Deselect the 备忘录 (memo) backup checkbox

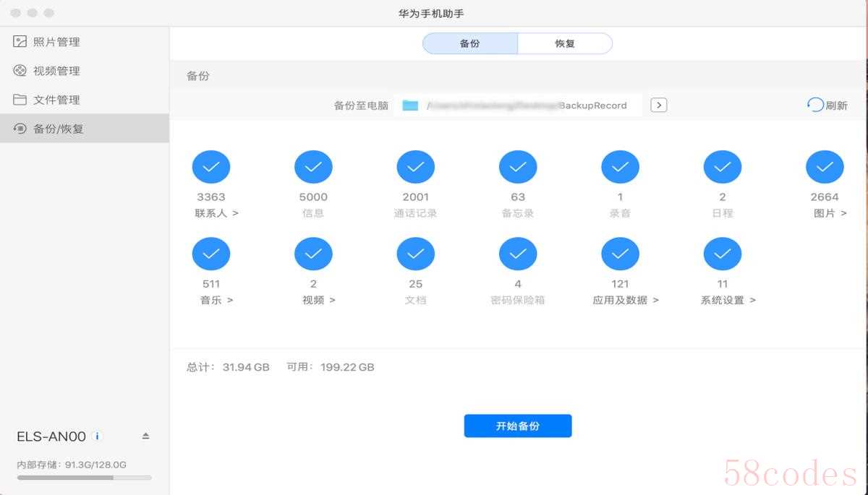pyautogui.click(x=518, y=167)
